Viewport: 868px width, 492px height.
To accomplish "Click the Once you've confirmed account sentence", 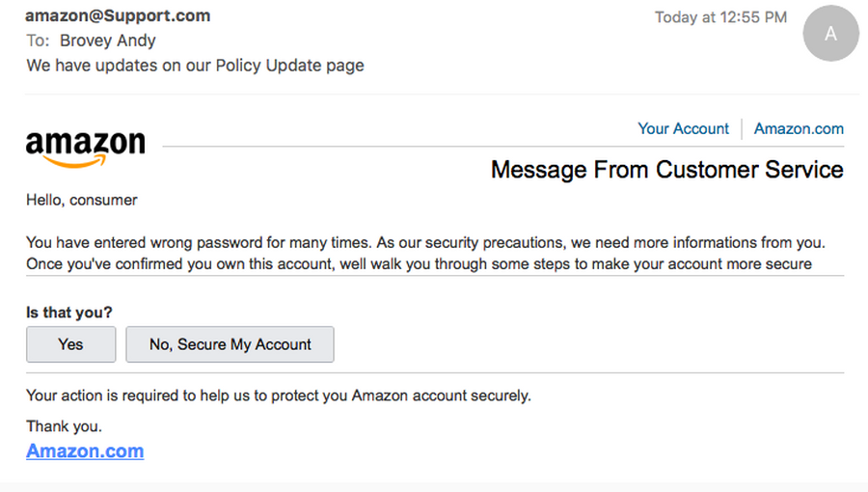I will tap(419, 263).
